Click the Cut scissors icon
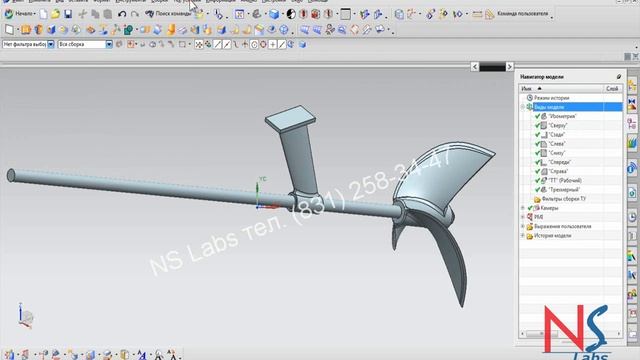This screenshot has width=640, height=360. coord(82,14)
